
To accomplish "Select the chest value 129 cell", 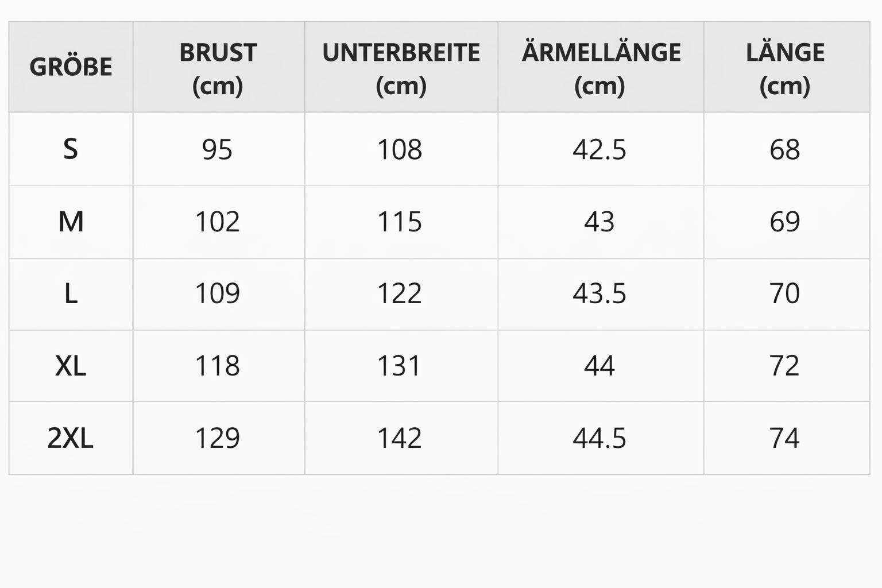I will click(x=218, y=438).
